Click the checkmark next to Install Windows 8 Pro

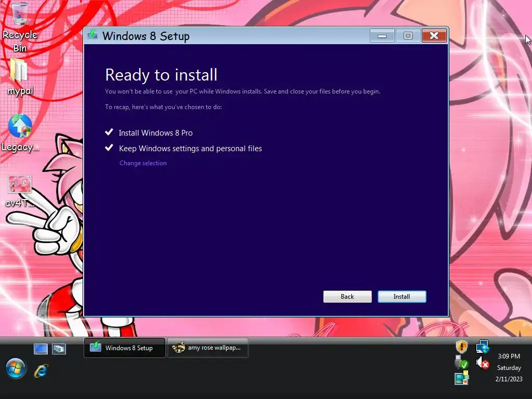(x=109, y=132)
